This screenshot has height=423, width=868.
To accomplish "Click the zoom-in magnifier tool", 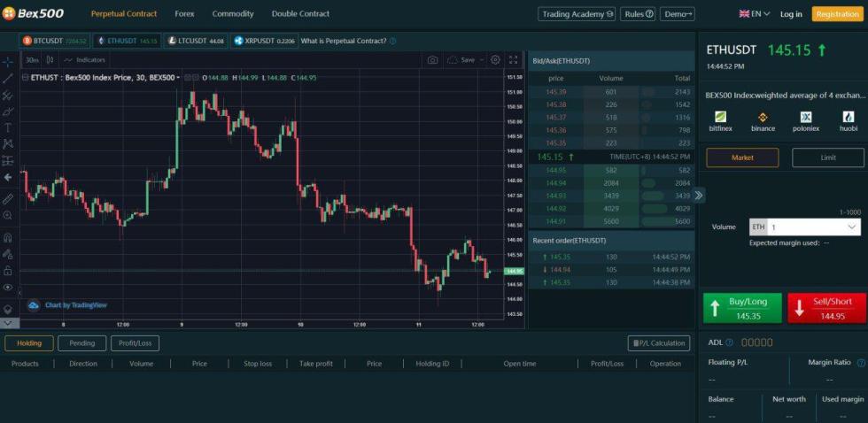I will (x=8, y=215).
